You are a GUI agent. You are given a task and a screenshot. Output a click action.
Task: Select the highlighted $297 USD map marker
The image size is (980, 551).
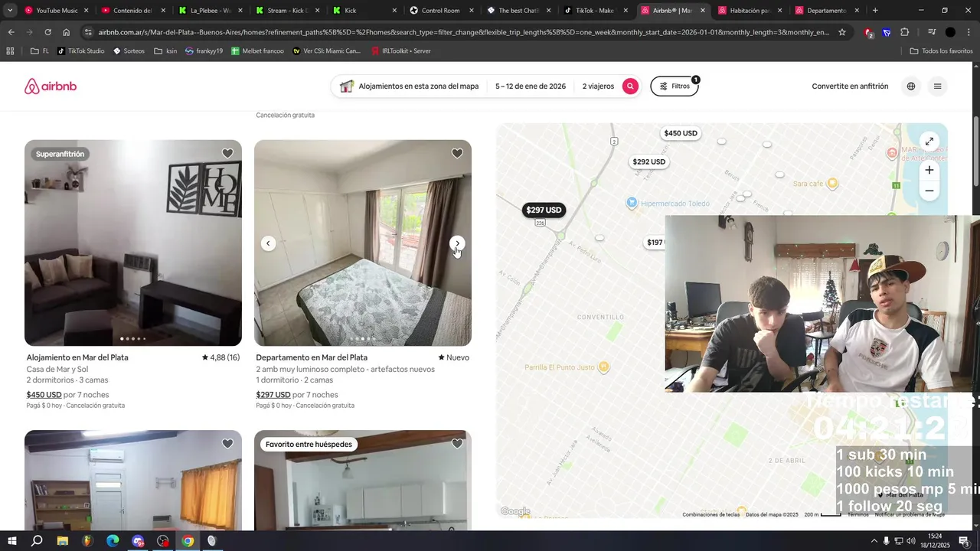point(544,210)
